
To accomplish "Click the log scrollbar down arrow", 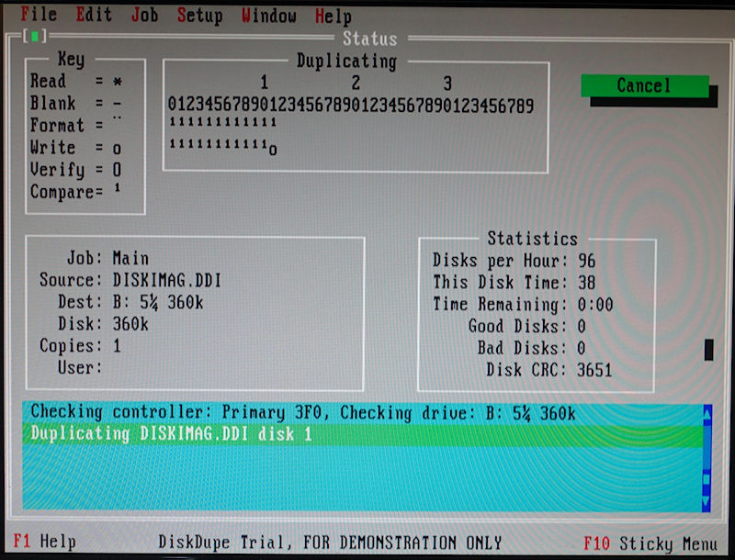I will tap(706, 504).
